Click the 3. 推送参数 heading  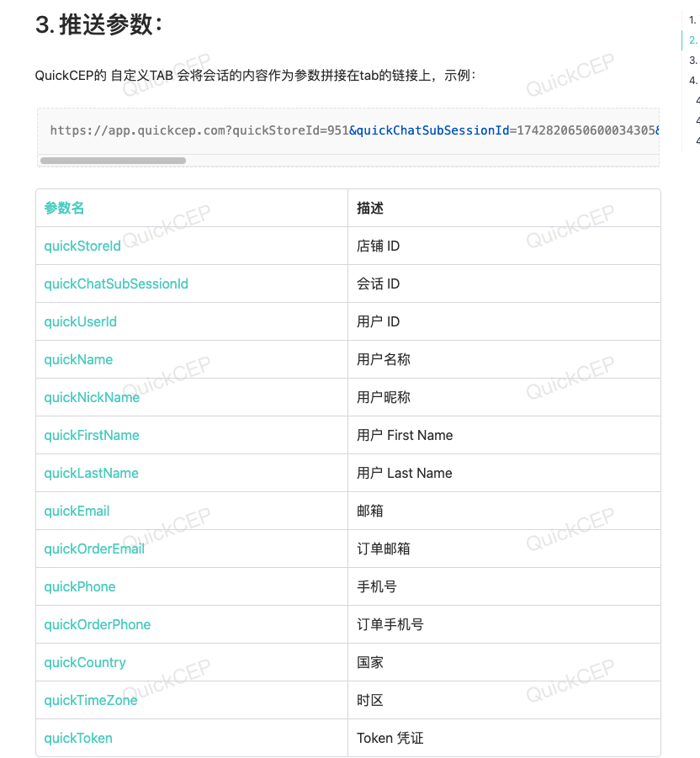coord(98,24)
